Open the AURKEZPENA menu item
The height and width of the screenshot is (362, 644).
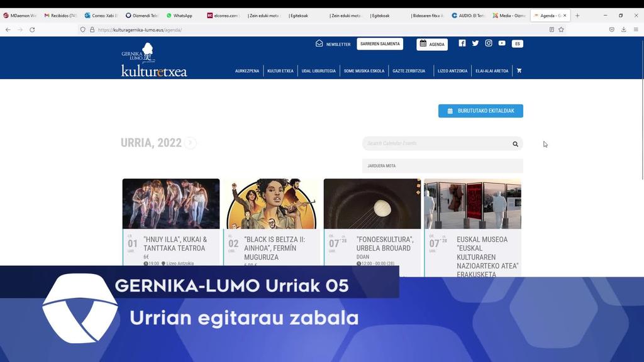pos(247,71)
